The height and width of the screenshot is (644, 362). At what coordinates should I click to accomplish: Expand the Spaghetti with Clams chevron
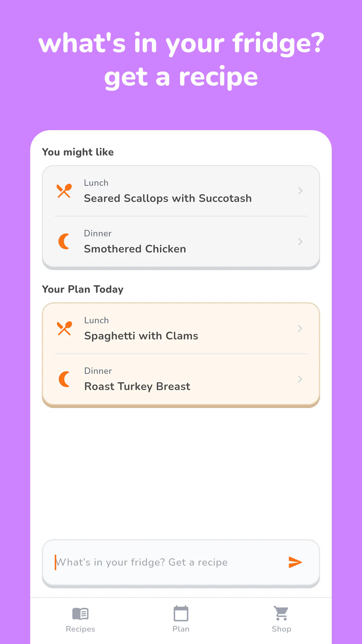[300, 328]
